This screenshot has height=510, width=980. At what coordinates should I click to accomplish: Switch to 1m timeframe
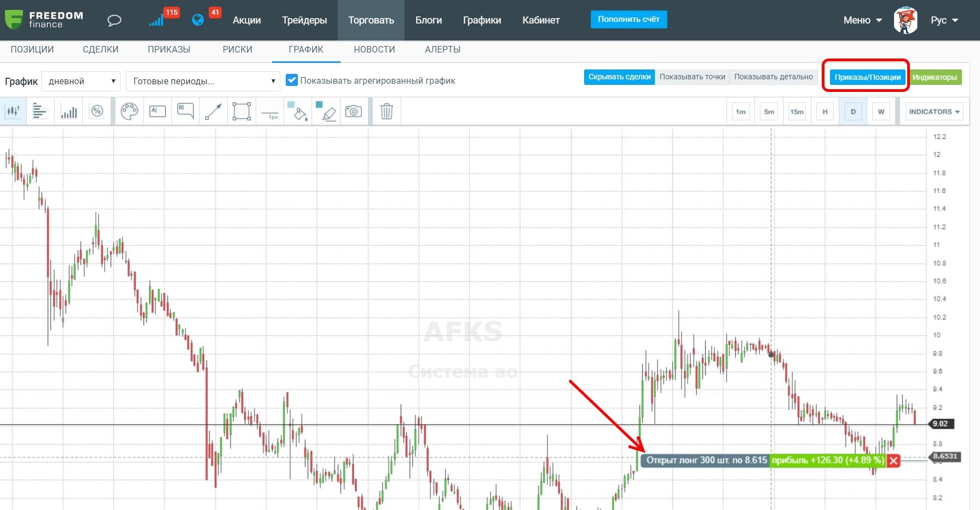click(741, 112)
